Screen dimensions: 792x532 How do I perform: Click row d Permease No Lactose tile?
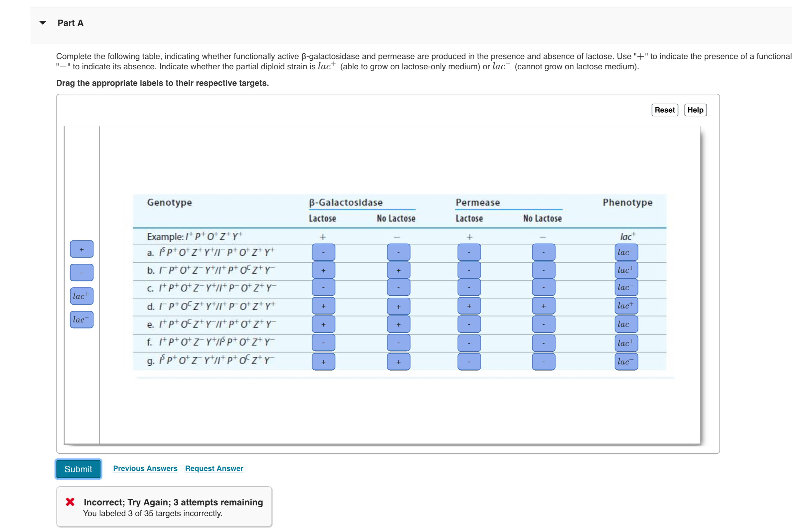[x=543, y=306]
